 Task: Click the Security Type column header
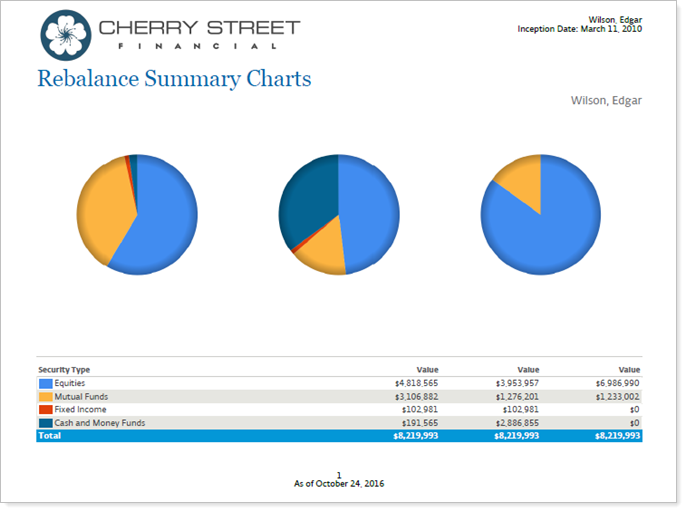click(x=63, y=370)
